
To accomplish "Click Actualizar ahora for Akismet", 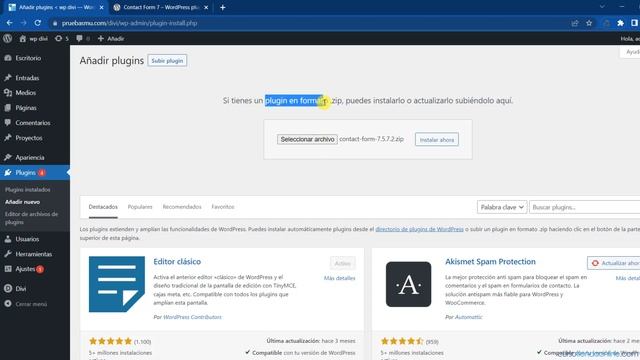I will point(614,263).
